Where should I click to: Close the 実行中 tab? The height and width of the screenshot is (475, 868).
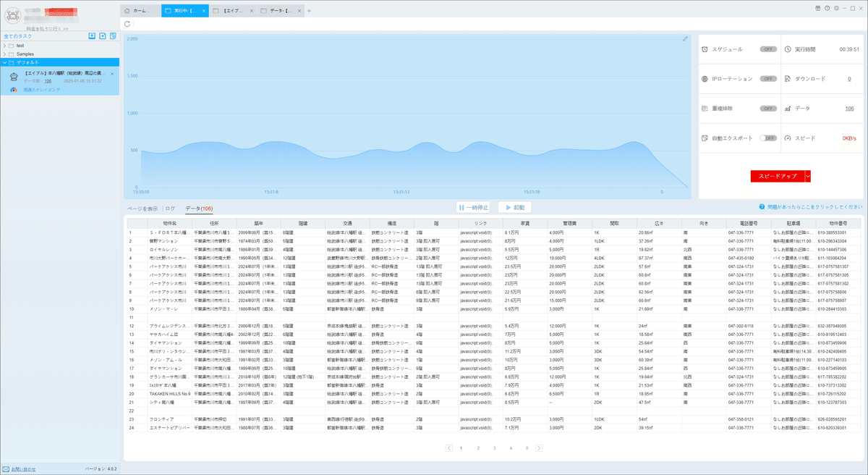click(204, 11)
